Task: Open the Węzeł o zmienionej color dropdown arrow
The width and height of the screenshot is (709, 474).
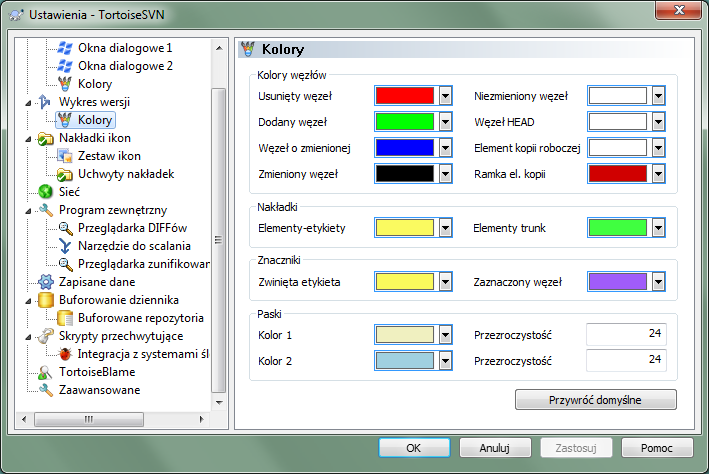Action: point(445,147)
